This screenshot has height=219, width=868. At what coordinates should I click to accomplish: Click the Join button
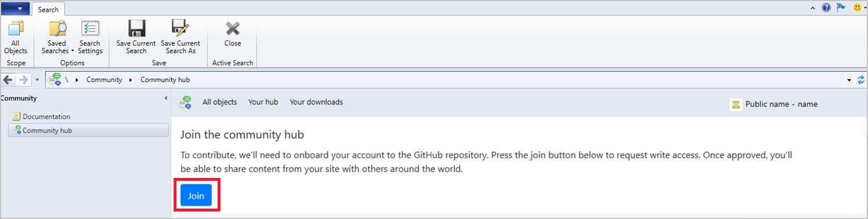click(196, 195)
